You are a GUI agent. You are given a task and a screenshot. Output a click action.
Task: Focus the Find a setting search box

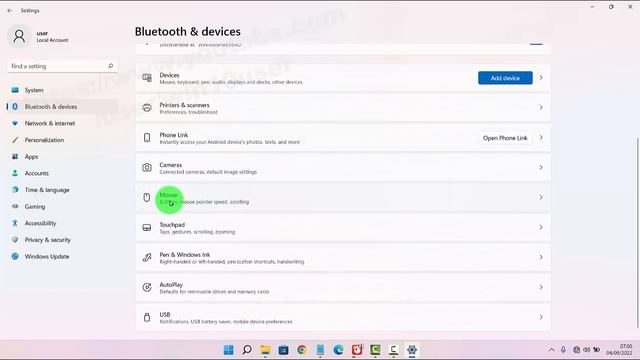tap(62, 66)
